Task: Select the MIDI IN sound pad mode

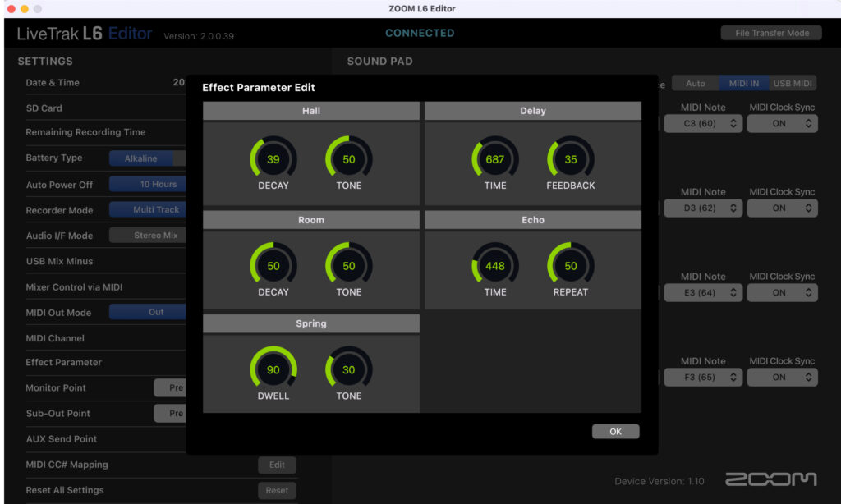Action: pyautogui.click(x=744, y=83)
